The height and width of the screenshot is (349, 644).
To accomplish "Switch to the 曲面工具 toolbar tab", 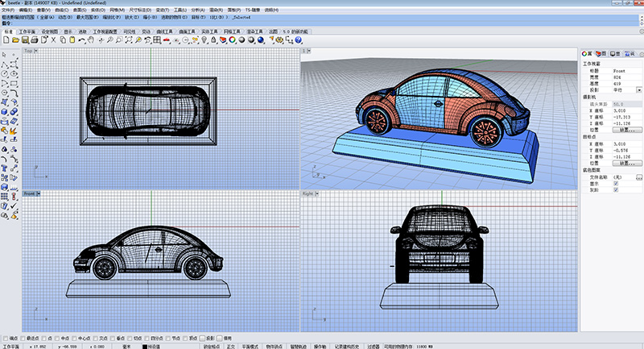I will click(187, 31).
